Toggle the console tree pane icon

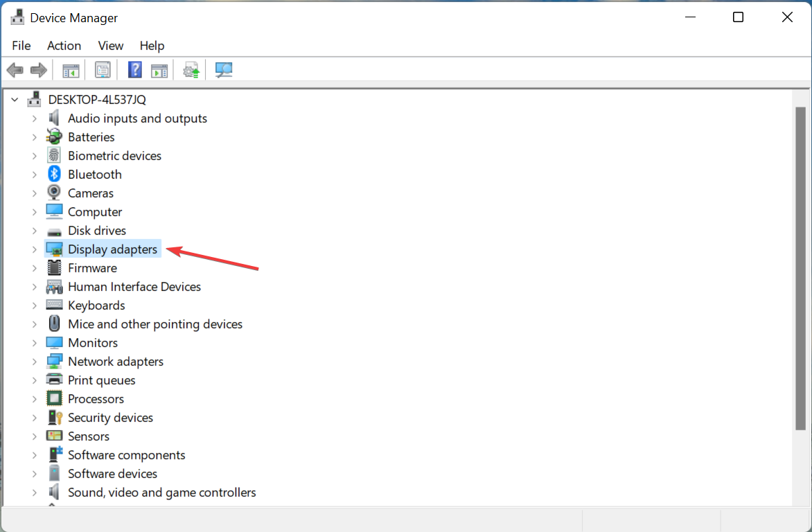(x=70, y=69)
